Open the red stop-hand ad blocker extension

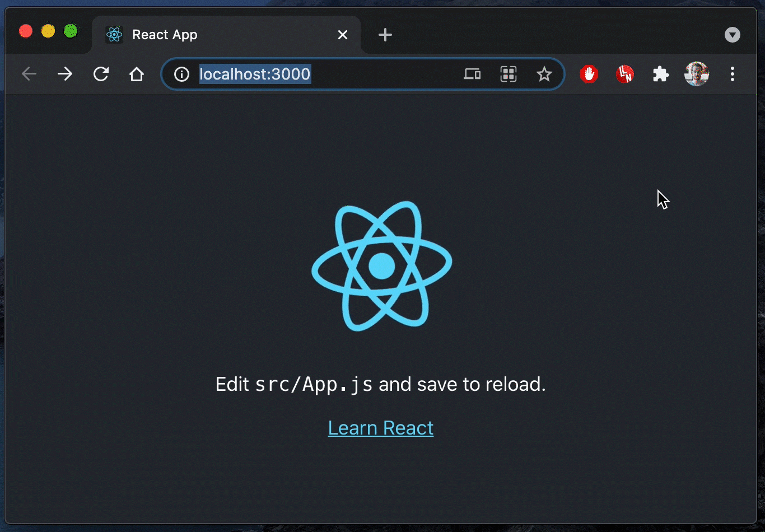pos(589,74)
